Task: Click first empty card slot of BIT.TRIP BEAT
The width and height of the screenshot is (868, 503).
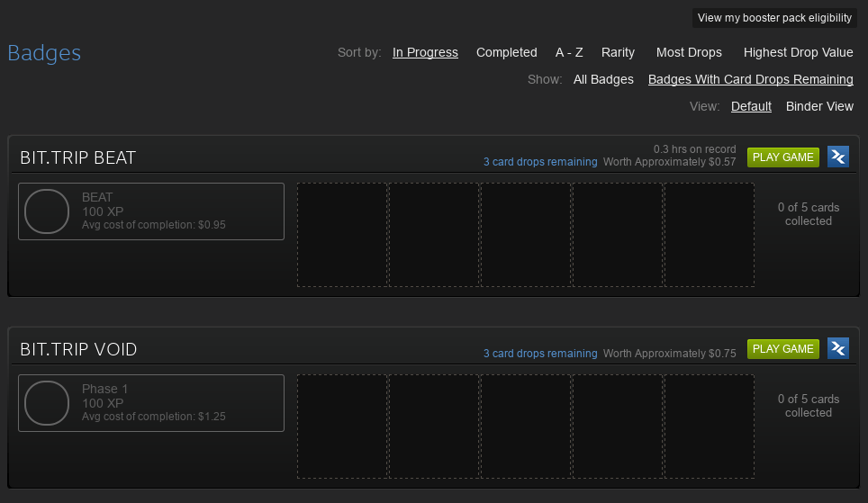Action: point(343,235)
